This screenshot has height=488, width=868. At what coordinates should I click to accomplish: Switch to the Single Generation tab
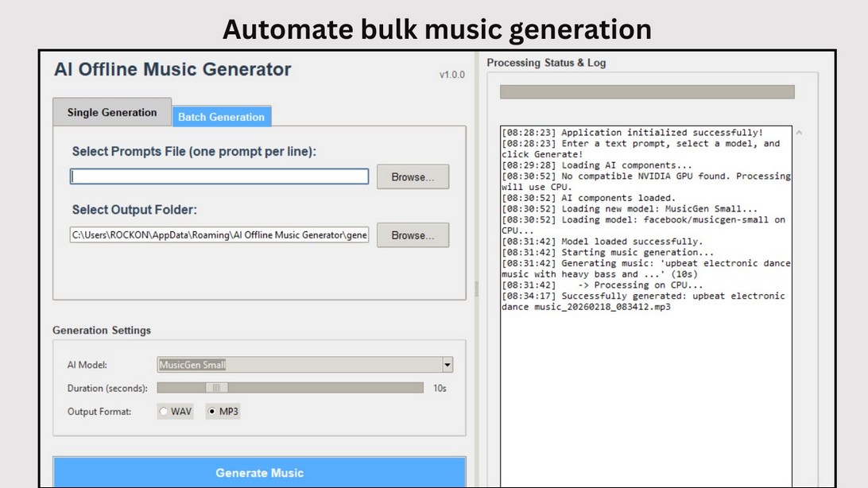coord(111,112)
